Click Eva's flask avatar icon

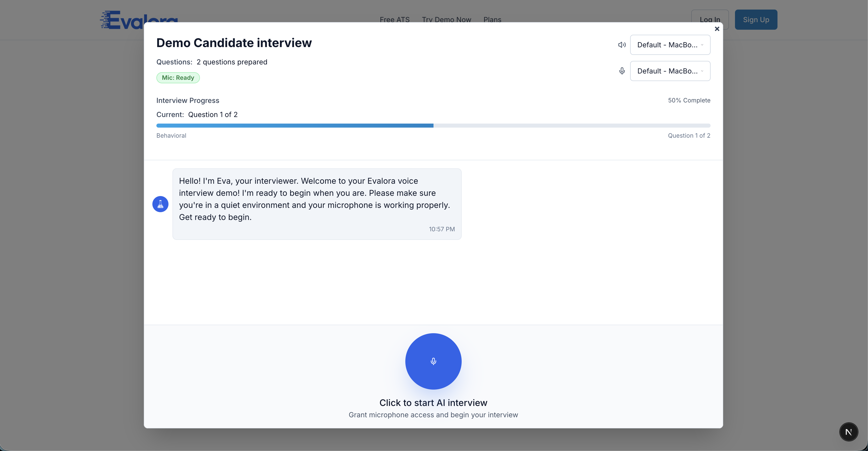click(x=160, y=204)
